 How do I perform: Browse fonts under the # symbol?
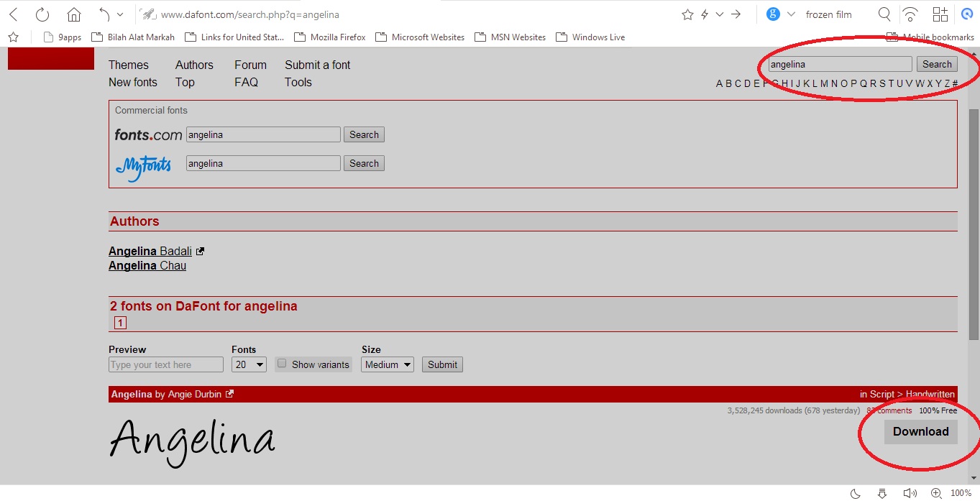point(955,83)
